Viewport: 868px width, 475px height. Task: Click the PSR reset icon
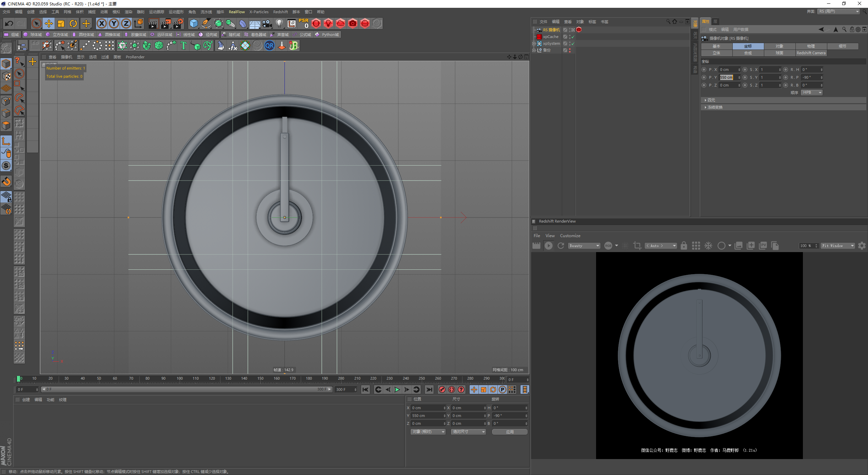click(x=303, y=23)
